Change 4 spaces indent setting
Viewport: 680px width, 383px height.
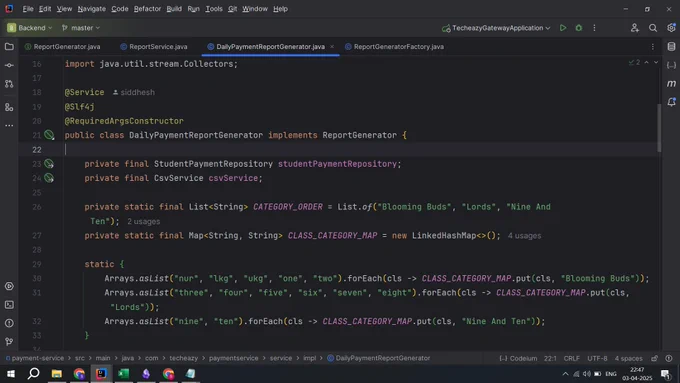(628, 358)
